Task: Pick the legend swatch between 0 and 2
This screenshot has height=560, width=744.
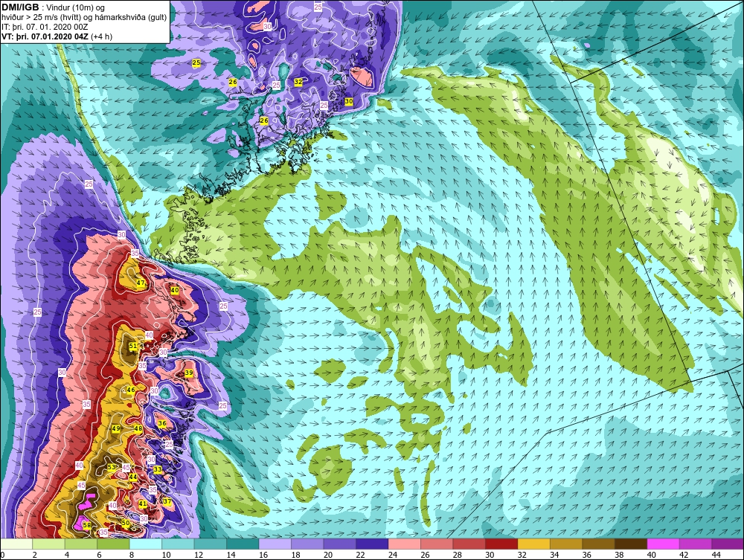Action: [16, 544]
